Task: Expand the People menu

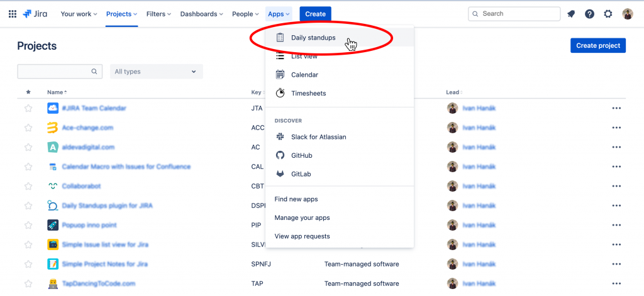Action: (x=246, y=14)
